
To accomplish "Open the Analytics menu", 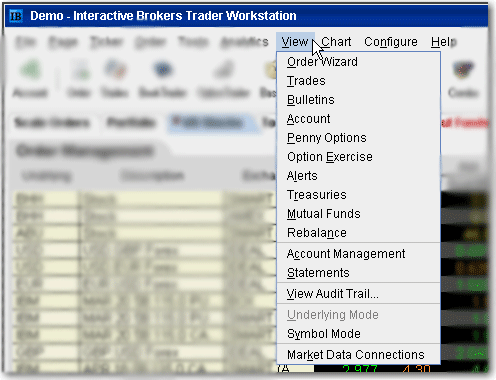I will pyautogui.click(x=245, y=42).
